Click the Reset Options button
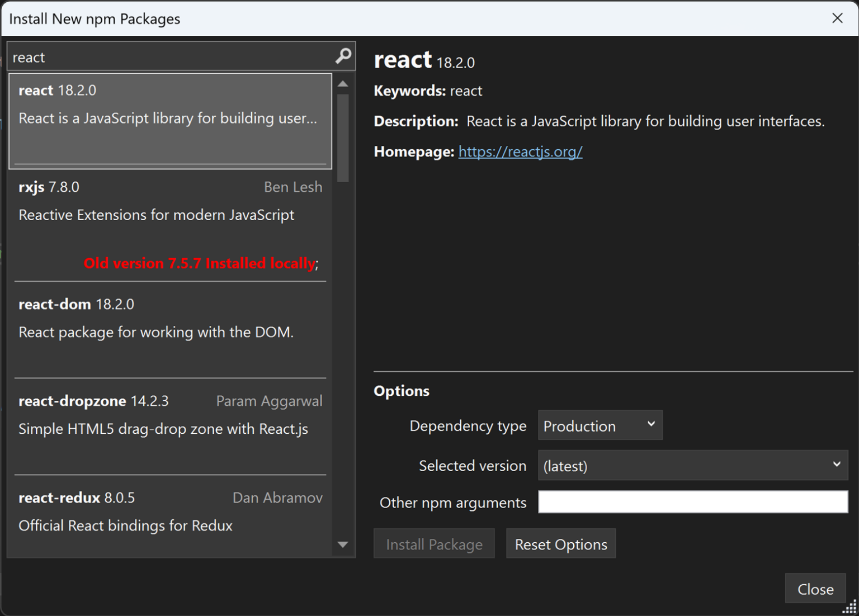Viewport: 859px width, 616px height. (x=560, y=543)
